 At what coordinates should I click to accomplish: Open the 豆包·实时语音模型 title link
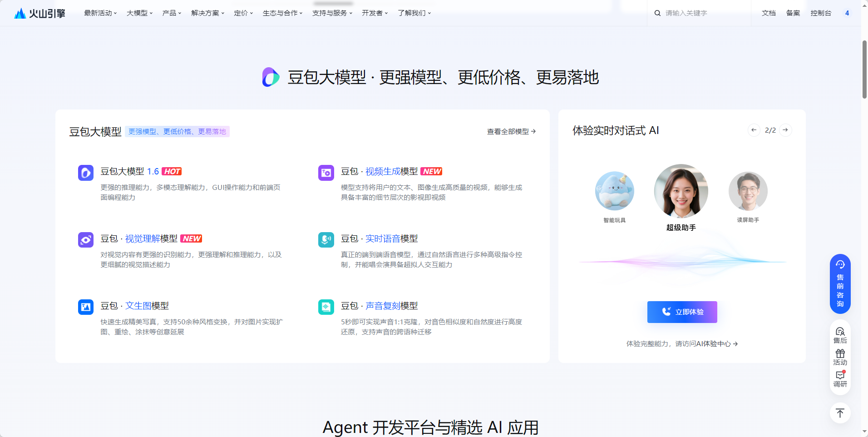click(379, 238)
